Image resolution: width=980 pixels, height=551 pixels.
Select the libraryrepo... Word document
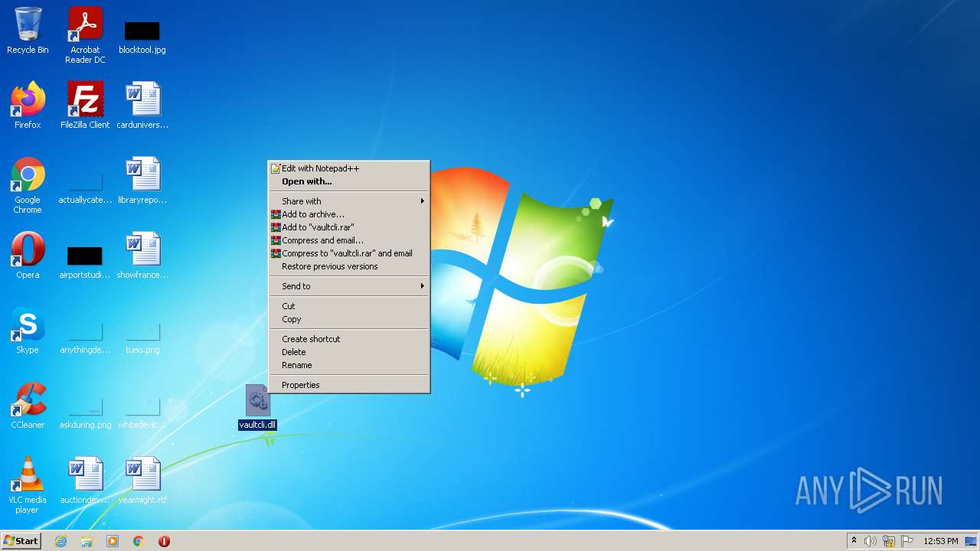point(142,181)
